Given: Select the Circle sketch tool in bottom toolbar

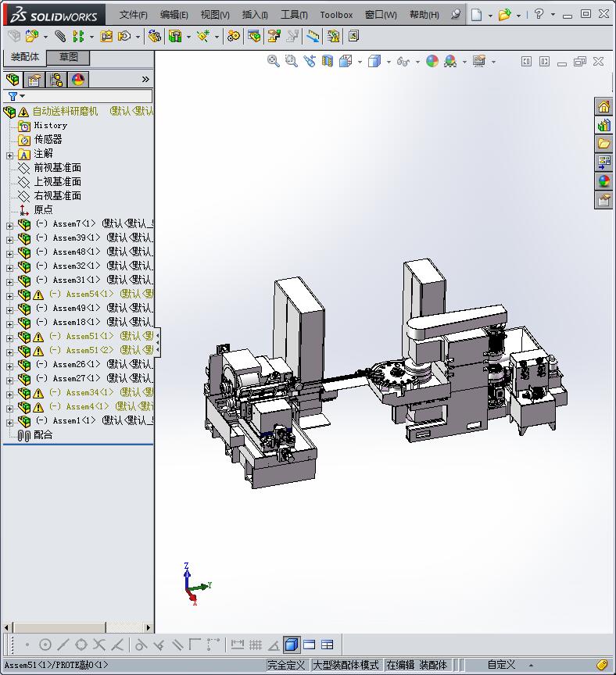Looking at the screenshot, I should pos(45,645).
